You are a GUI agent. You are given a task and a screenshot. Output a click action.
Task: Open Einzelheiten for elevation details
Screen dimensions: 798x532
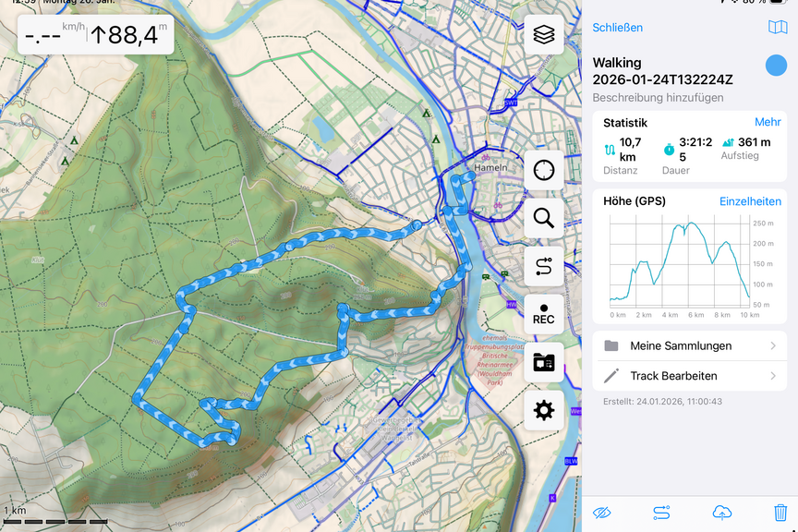[750, 201]
